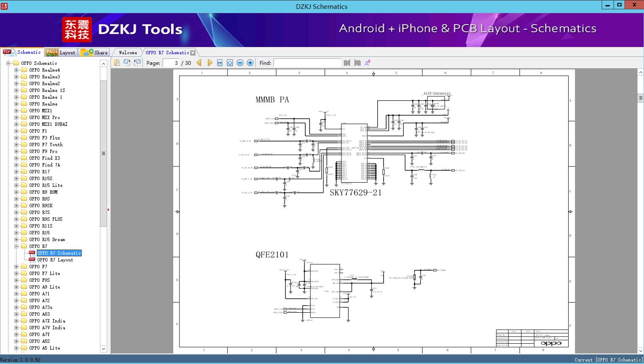Click the Find search text box
The height and width of the screenshot is (364, 644).
[x=307, y=63]
